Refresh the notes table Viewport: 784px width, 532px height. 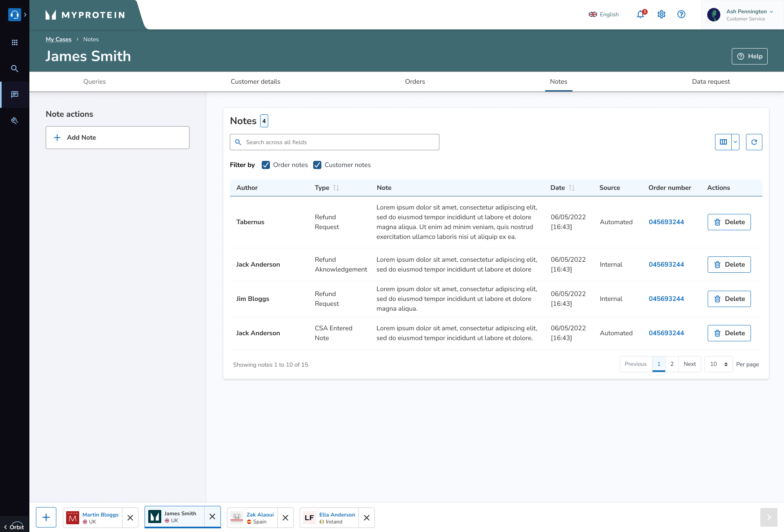[754, 142]
